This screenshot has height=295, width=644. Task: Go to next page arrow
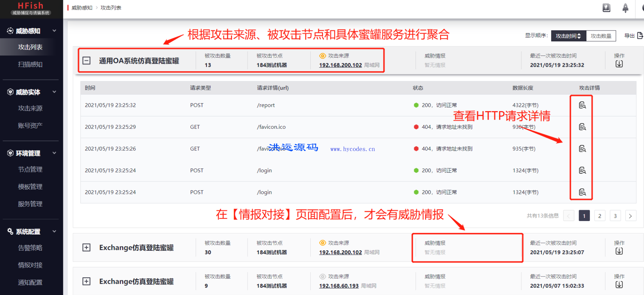pos(631,216)
